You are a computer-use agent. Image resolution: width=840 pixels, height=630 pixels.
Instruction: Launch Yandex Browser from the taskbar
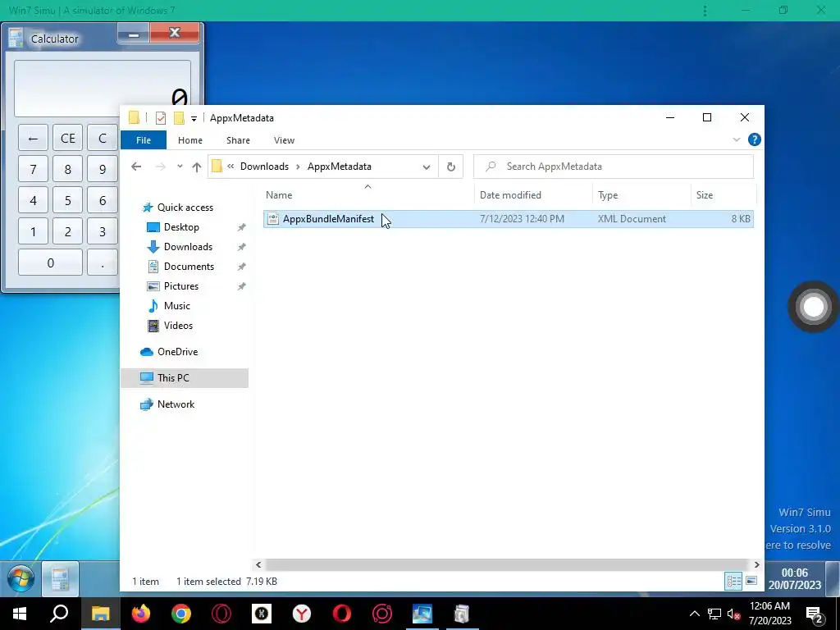[302, 614]
